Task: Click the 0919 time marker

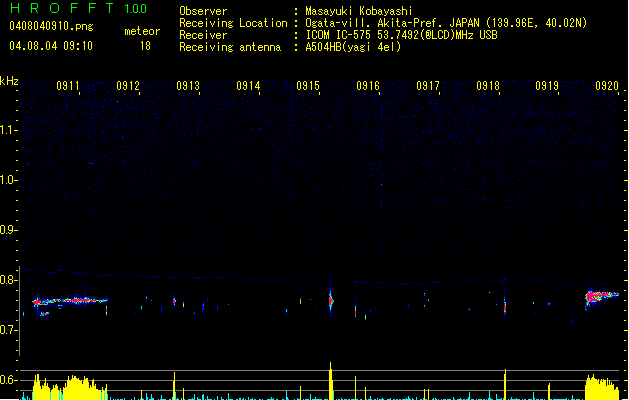Action: (x=547, y=86)
